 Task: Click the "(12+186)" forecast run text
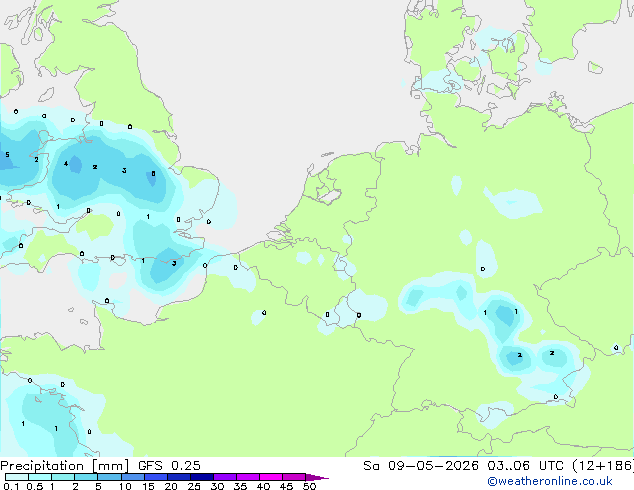point(603,466)
